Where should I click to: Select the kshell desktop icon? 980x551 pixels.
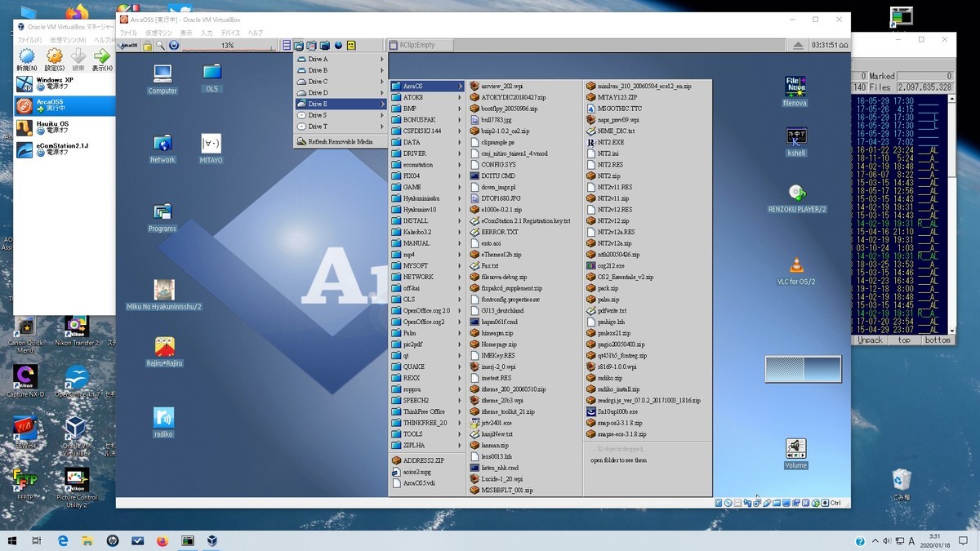(796, 141)
